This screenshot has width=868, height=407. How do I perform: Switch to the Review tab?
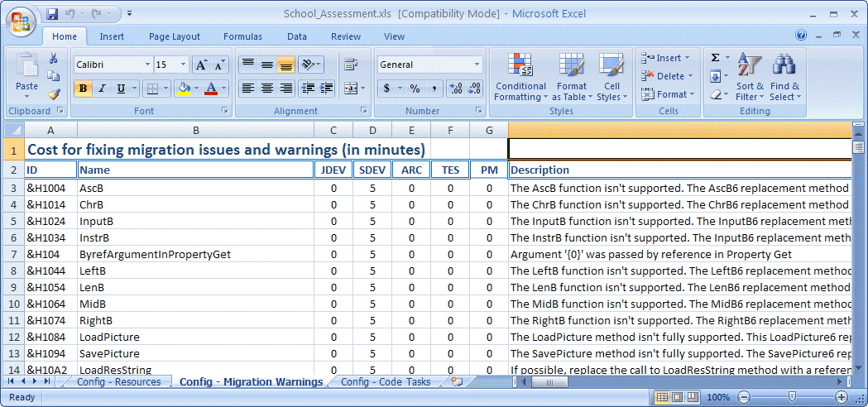coord(346,36)
